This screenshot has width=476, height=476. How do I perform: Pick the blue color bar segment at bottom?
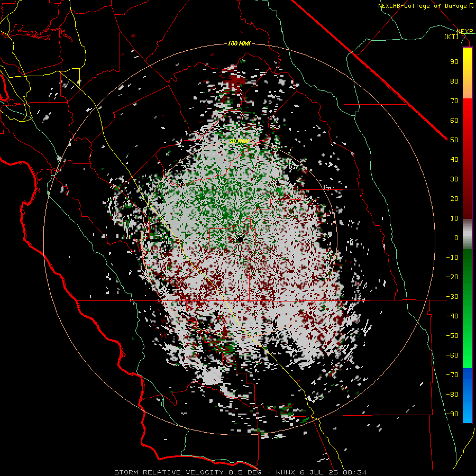[x=467, y=396]
